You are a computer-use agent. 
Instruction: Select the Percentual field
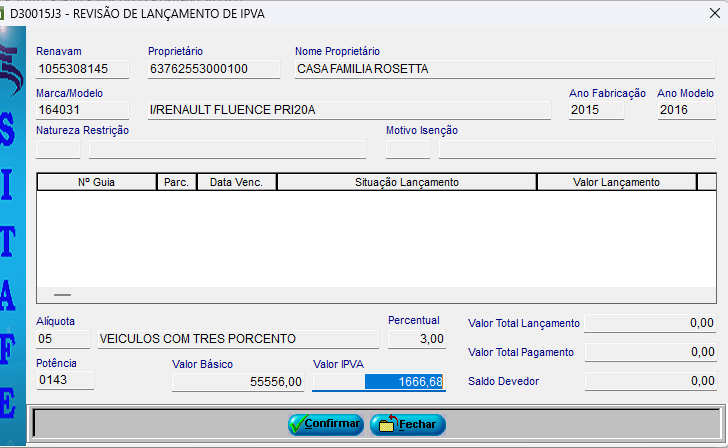pos(416,339)
